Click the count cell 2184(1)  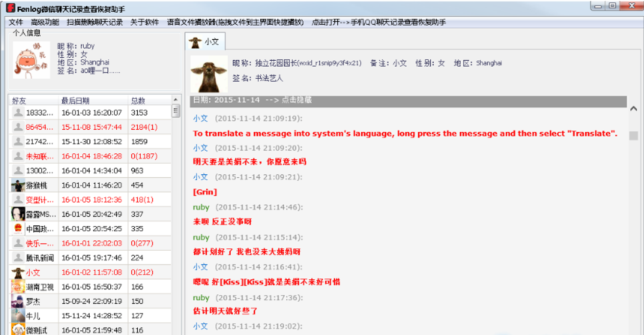(144, 127)
